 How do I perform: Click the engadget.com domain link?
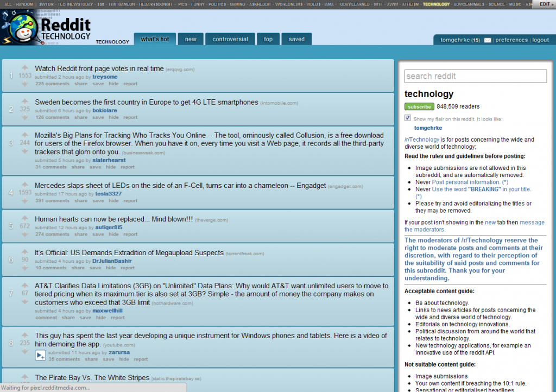[x=345, y=186]
